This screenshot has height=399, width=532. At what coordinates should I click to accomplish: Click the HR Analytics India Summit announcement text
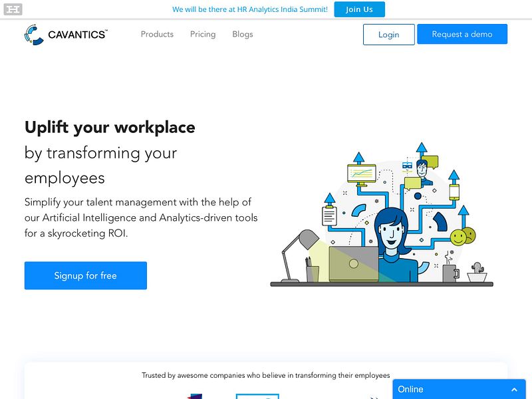click(x=250, y=9)
